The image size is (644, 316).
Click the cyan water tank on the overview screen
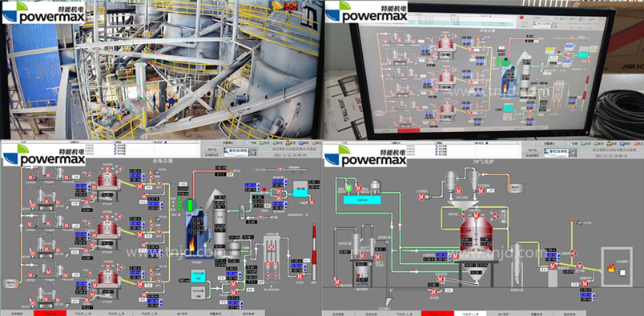click(x=301, y=191)
